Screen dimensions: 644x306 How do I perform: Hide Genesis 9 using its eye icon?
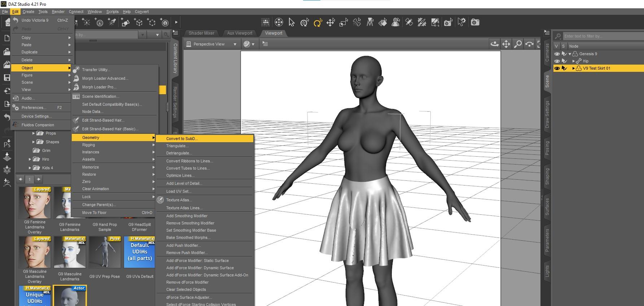pyautogui.click(x=557, y=54)
